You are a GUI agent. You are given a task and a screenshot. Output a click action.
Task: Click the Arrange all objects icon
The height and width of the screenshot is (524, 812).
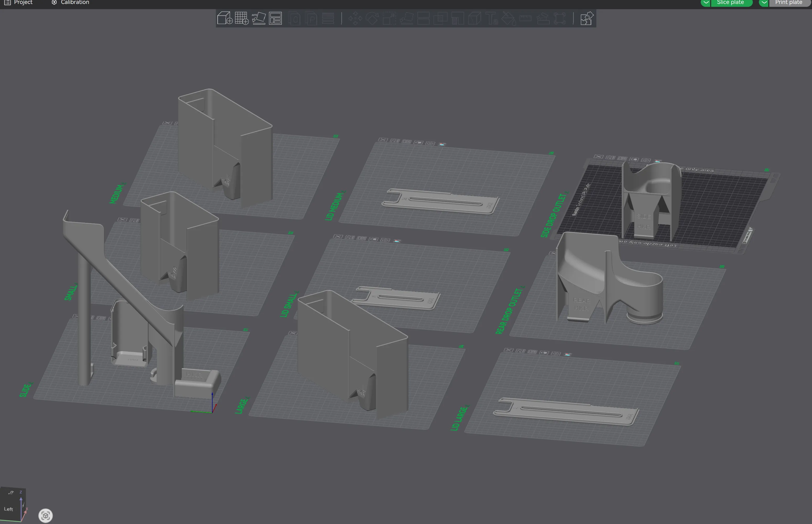[x=275, y=18]
